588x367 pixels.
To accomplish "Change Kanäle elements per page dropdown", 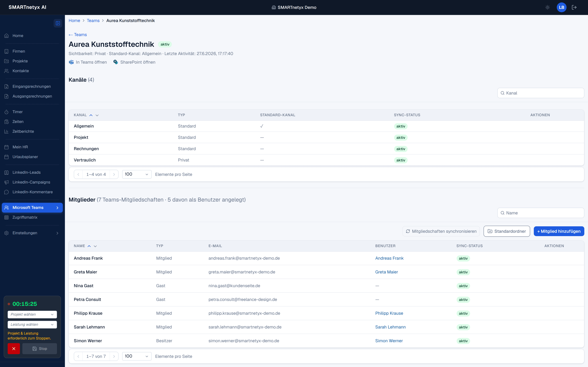I will tap(137, 174).
